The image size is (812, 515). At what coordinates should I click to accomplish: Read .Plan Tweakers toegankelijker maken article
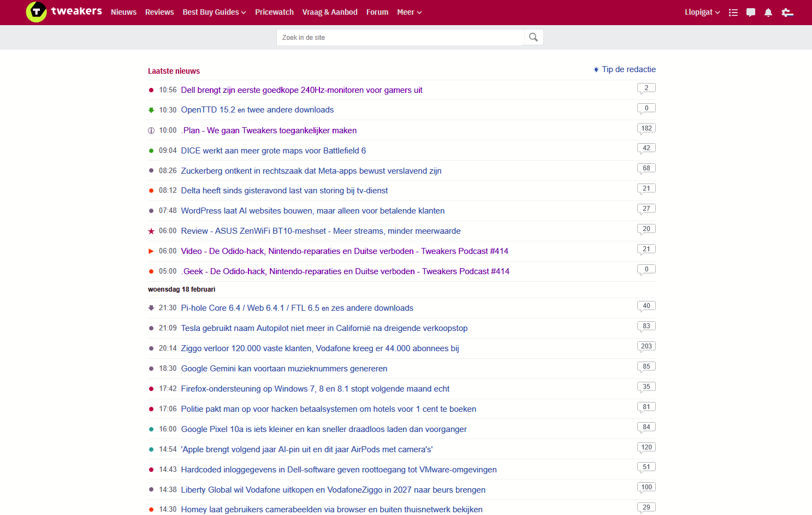point(269,131)
